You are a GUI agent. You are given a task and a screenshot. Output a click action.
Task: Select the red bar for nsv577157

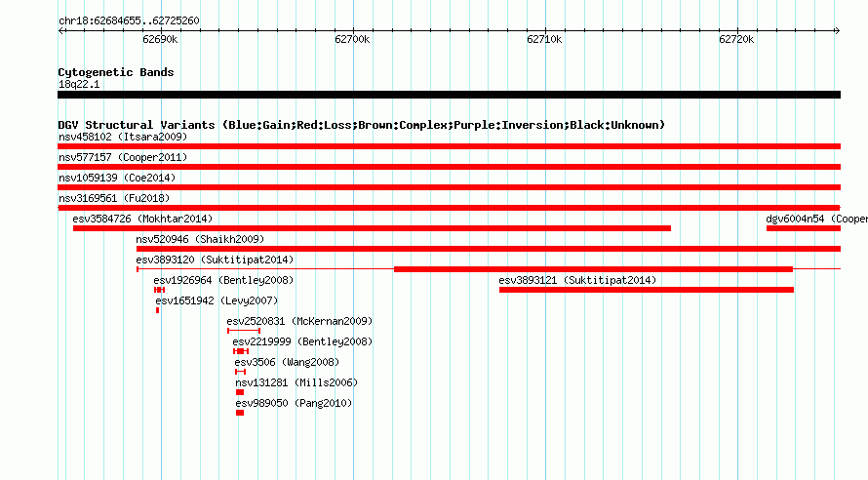pyautogui.click(x=449, y=167)
